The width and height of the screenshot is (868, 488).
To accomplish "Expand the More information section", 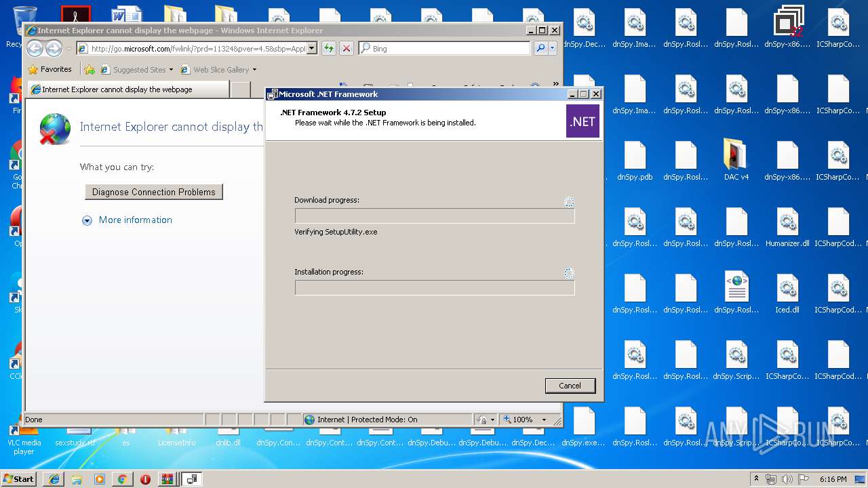I will [x=87, y=220].
